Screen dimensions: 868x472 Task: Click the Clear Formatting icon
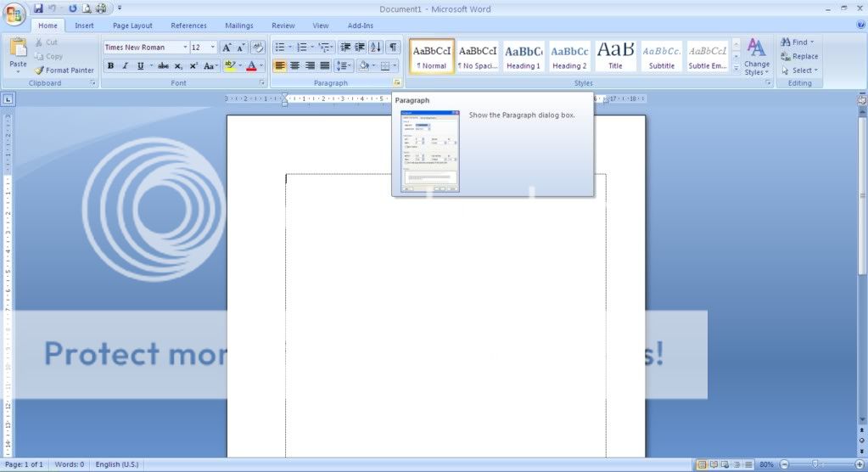pyautogui.click(x=258, y=48)
